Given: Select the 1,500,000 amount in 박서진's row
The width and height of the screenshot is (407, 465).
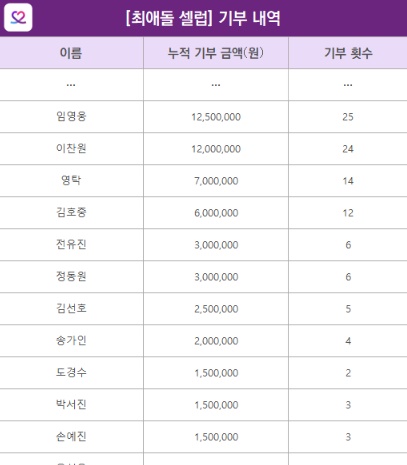Looking at the screenshot, I should coord(216,405).
